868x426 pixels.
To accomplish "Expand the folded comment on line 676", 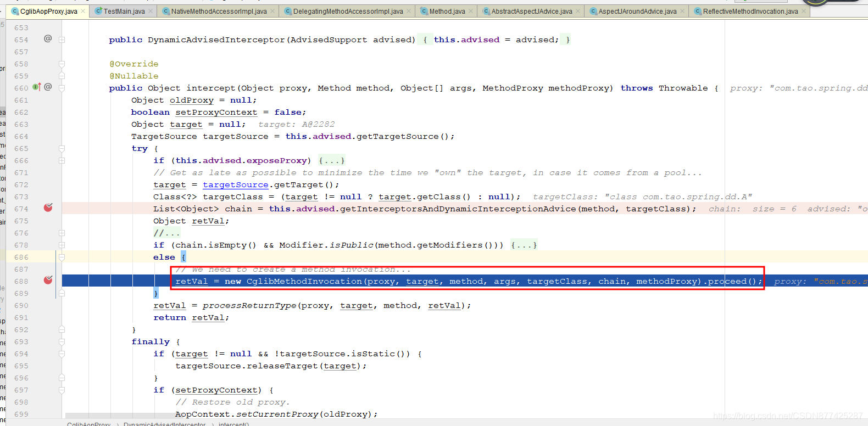I will point(62,233).
